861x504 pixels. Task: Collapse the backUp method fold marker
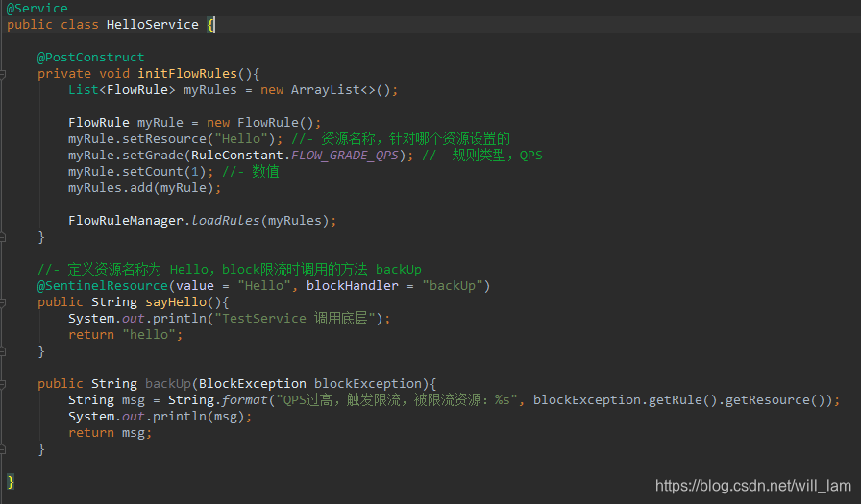[2, 384]
